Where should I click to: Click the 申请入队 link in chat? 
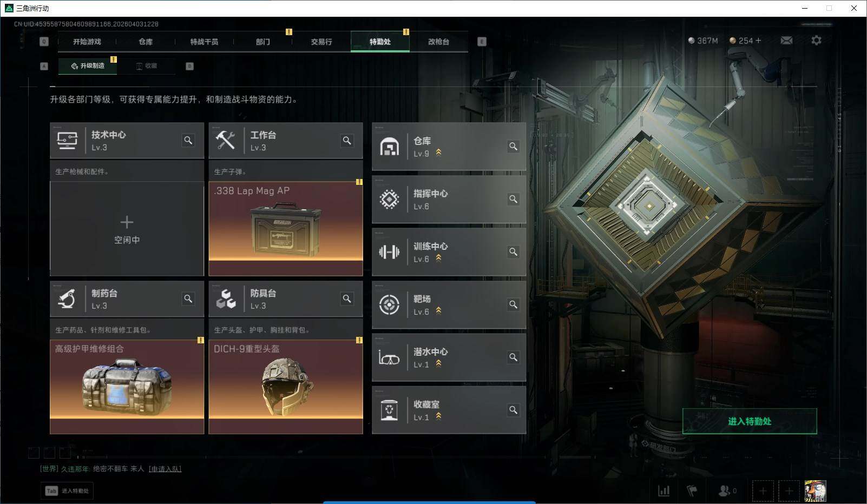point(165,469)
